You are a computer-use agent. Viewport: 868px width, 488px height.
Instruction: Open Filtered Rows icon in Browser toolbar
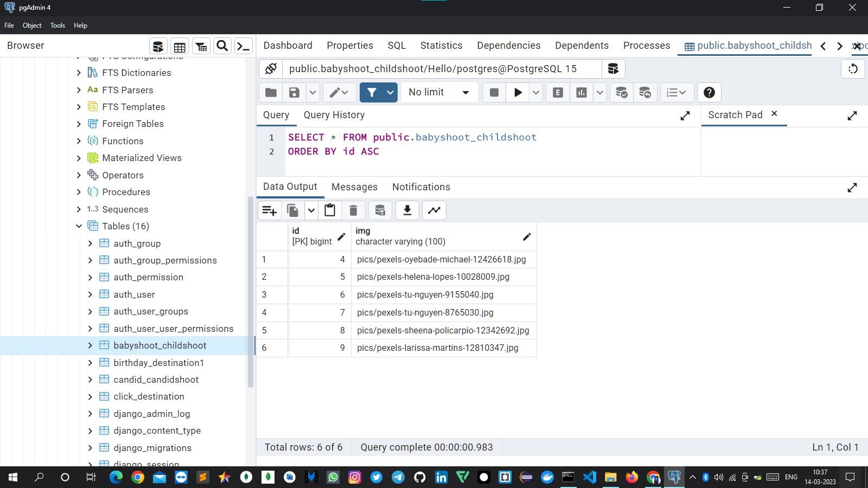tap(201, 46)
